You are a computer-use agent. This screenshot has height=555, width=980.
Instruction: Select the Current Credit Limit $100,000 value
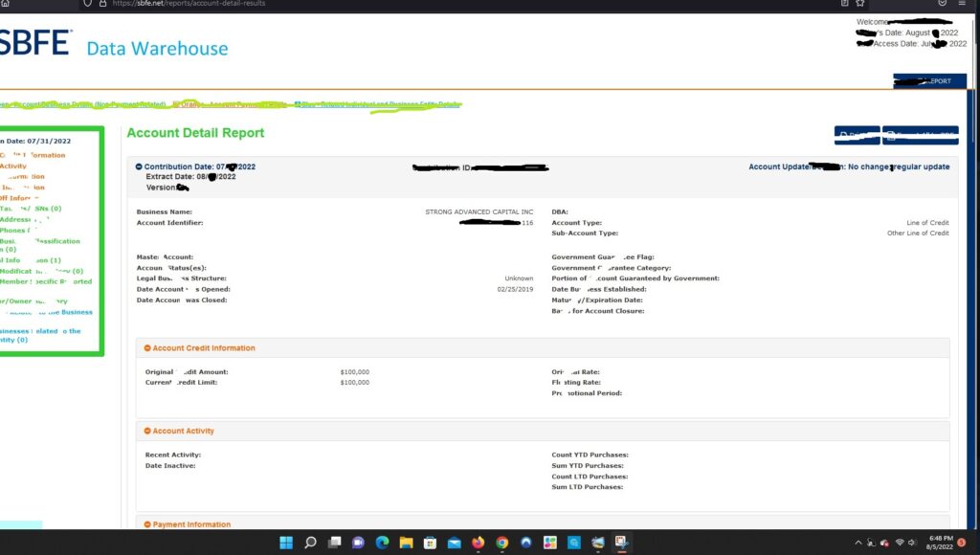tap(355, 383)
